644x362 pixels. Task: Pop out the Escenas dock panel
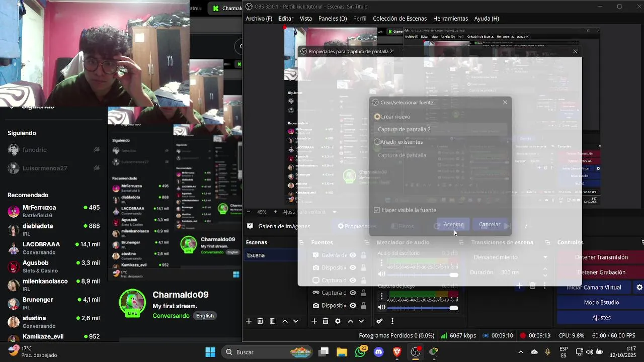pyautogui.click(x=301, y=242)
